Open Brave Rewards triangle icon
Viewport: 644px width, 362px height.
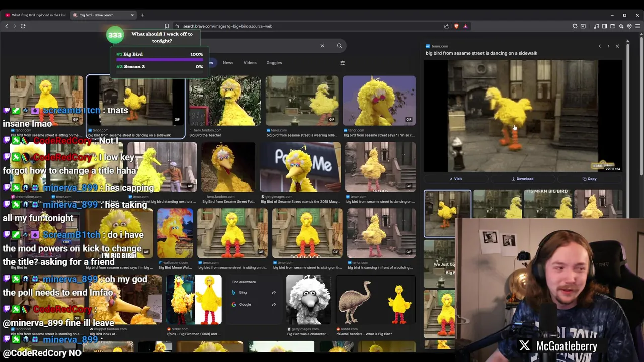tap(465, 26)
